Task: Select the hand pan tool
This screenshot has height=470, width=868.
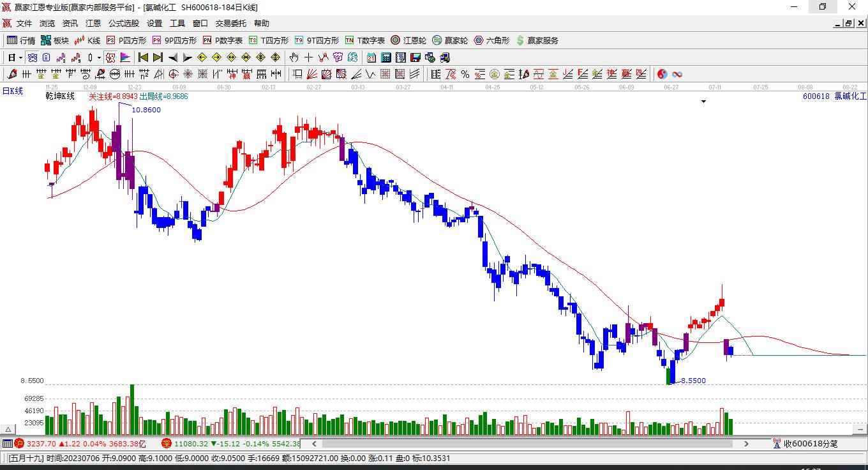Action: coord(294,57)
